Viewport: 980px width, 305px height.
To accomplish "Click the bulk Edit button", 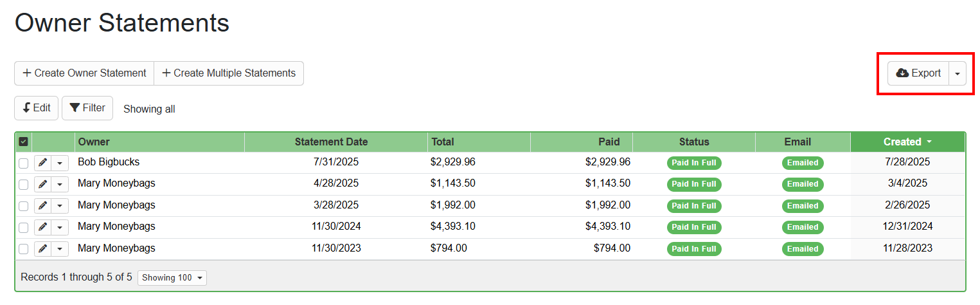I will 37,108.
